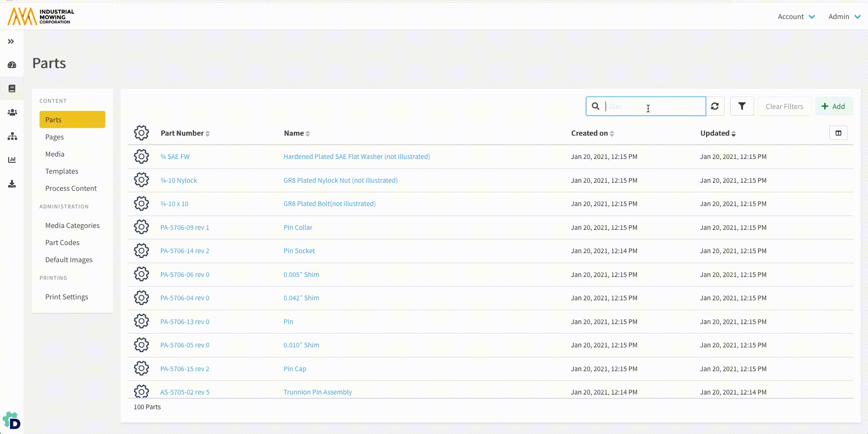This screenshot has height=434, width=868.
Task: Click the book content icon in sidebar
Action: pos(12,89)
